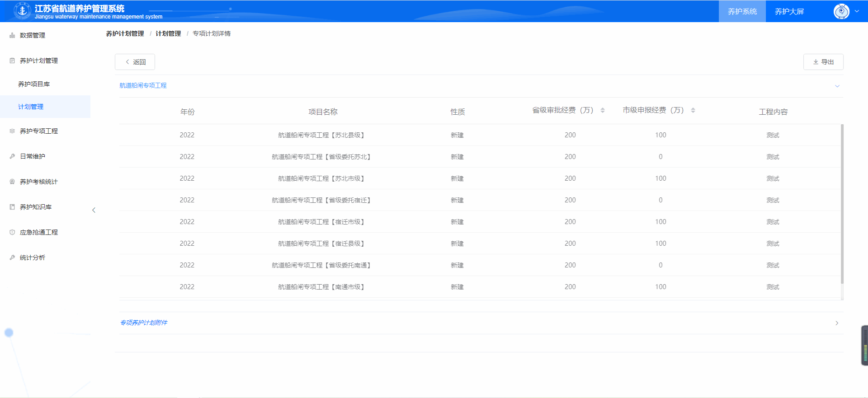Expand the 专项养护计划附件 section
This screenshot has height=398, width=868.
coord(837,323)
